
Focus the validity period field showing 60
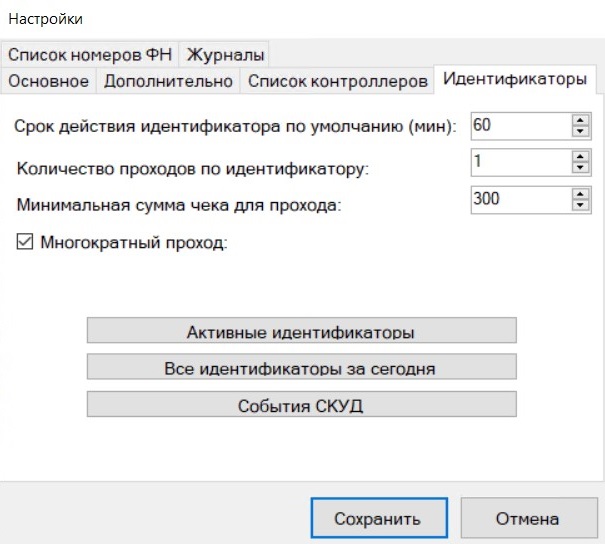pos(522,126)
